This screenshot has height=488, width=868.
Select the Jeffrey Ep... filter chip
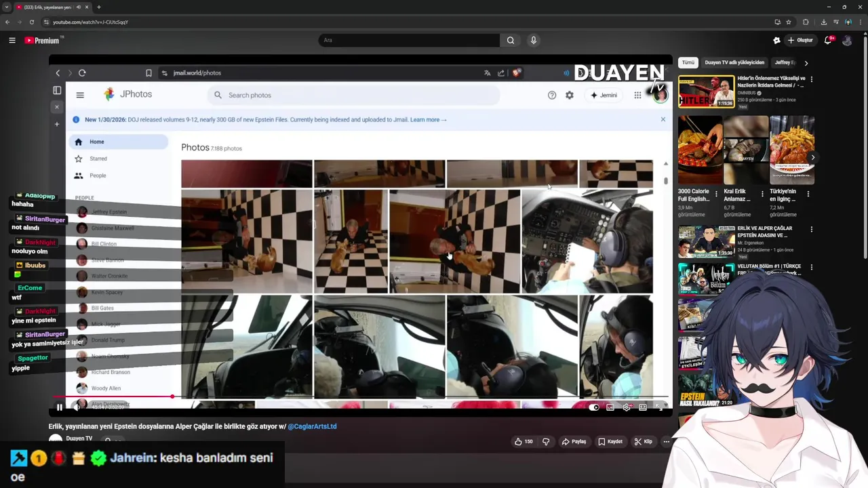[x=785, y=62]
